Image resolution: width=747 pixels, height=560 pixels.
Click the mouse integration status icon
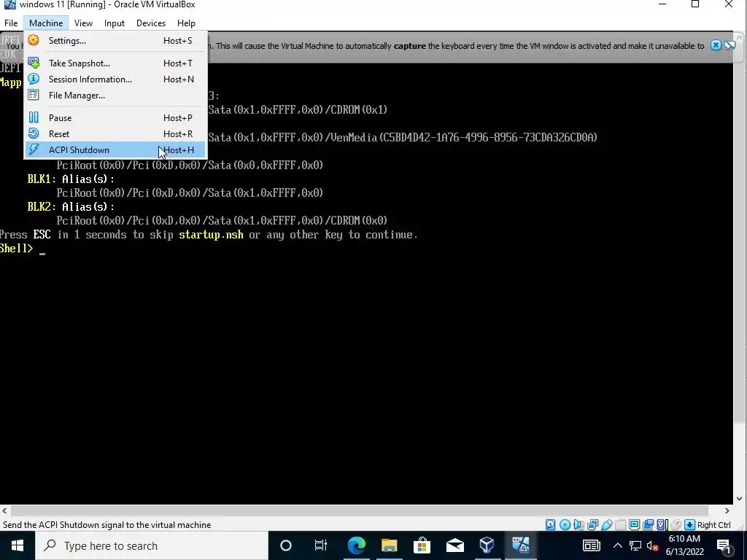click(676, 525)
